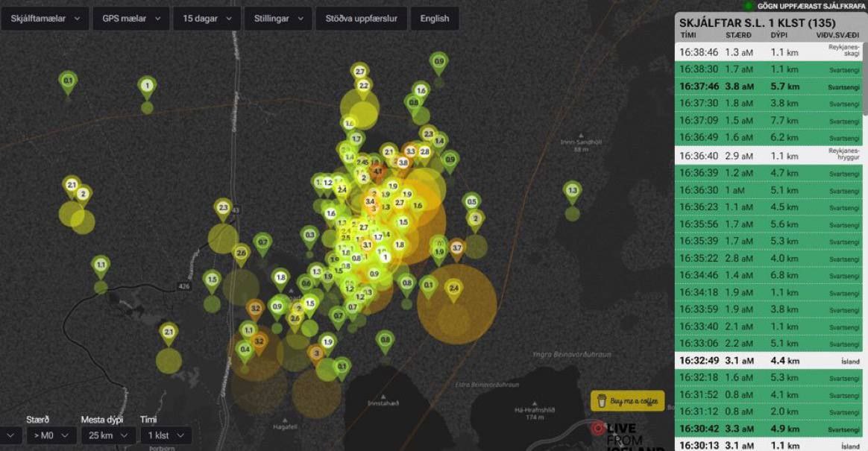Select the 16:37:46 magnitude 3.8 earthquake row
868x451 pixels.
(768, 87)
